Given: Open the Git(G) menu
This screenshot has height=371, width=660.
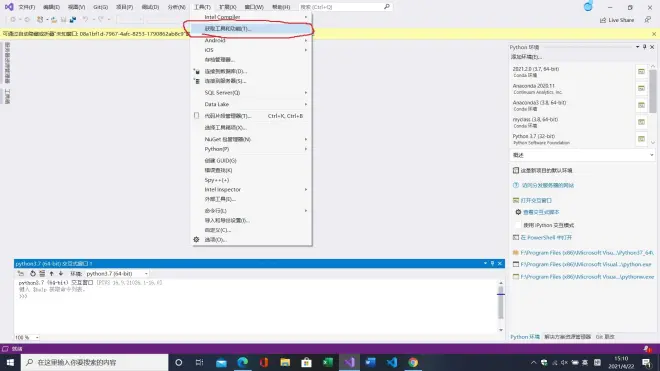Looking at the screenshot, I should coord(100,7).
